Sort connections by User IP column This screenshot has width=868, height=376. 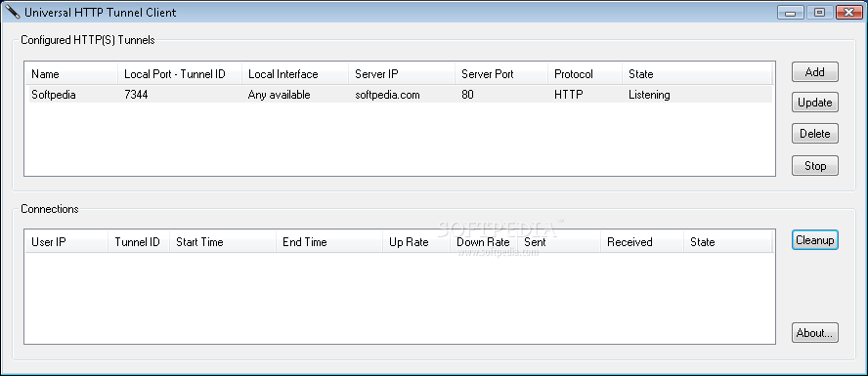click(66, 242)
